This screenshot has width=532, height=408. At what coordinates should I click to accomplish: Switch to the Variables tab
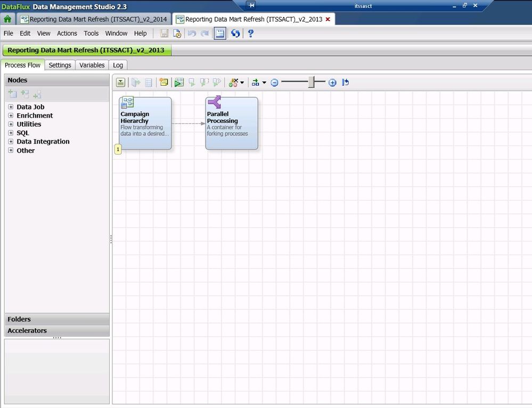(x=92, y=65)
